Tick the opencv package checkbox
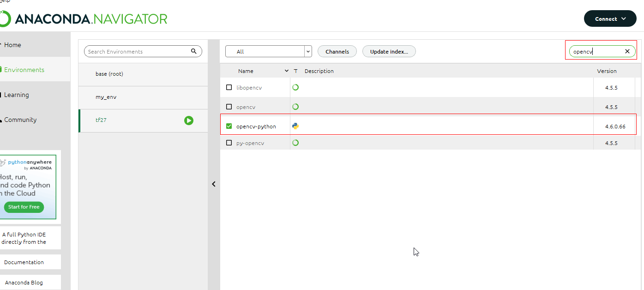Viewport: 644px width, 290px height. tap(229, 107)
